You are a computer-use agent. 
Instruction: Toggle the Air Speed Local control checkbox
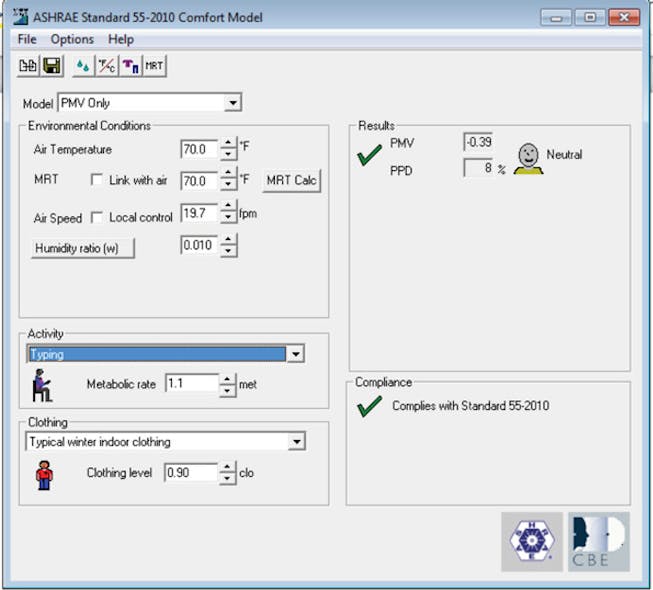tap(97, 217)
